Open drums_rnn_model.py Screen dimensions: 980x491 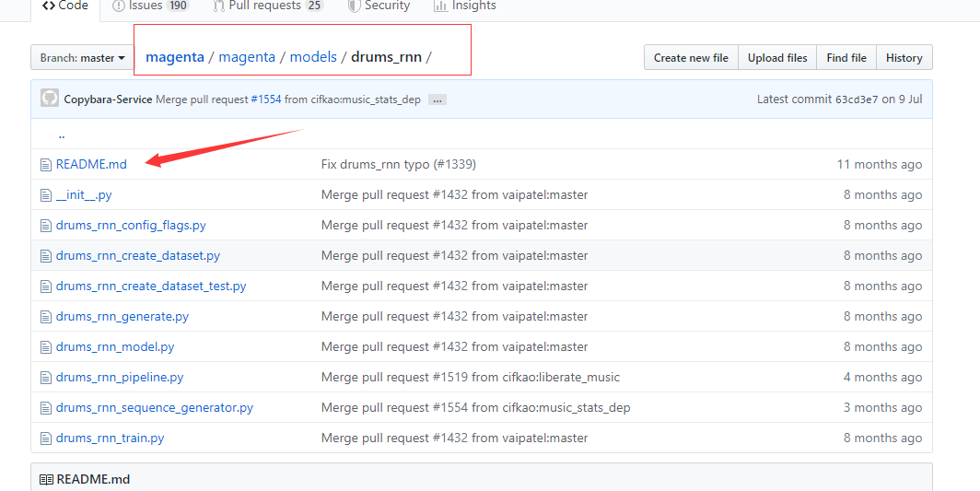(115, 346)
